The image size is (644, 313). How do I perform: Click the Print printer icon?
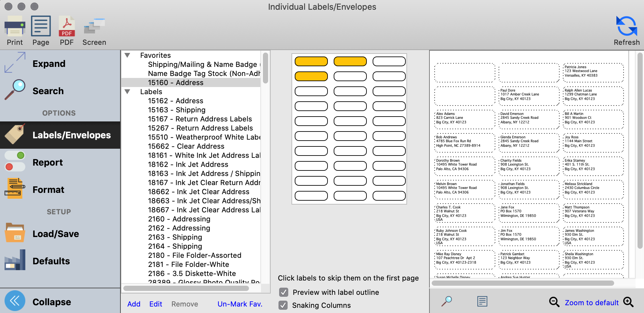point(15,26)
